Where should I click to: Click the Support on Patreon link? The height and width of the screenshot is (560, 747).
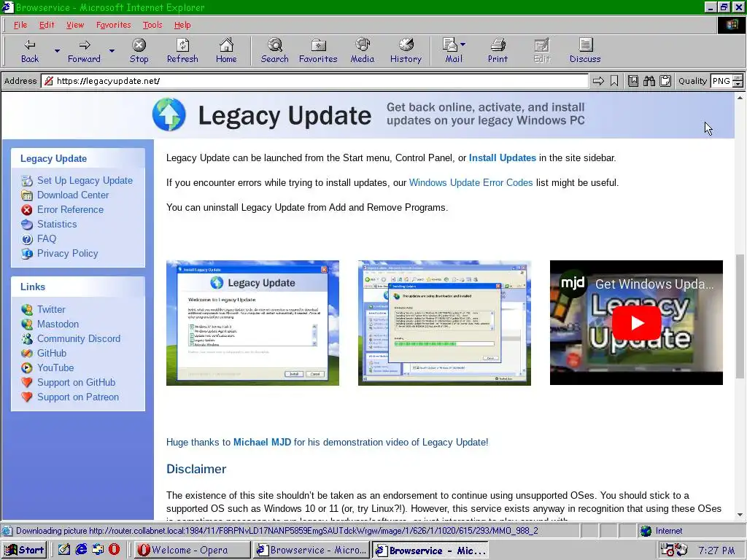pos(78,397)
